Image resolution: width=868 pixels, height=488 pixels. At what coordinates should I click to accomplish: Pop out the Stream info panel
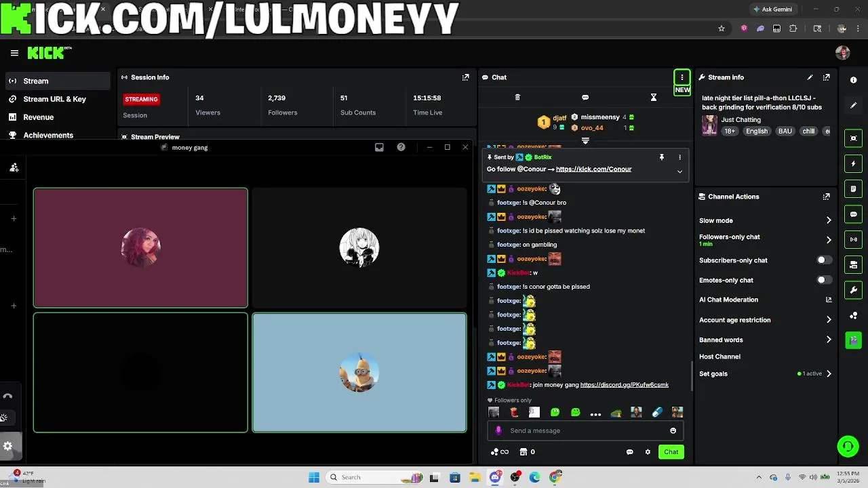click(826, 77)
